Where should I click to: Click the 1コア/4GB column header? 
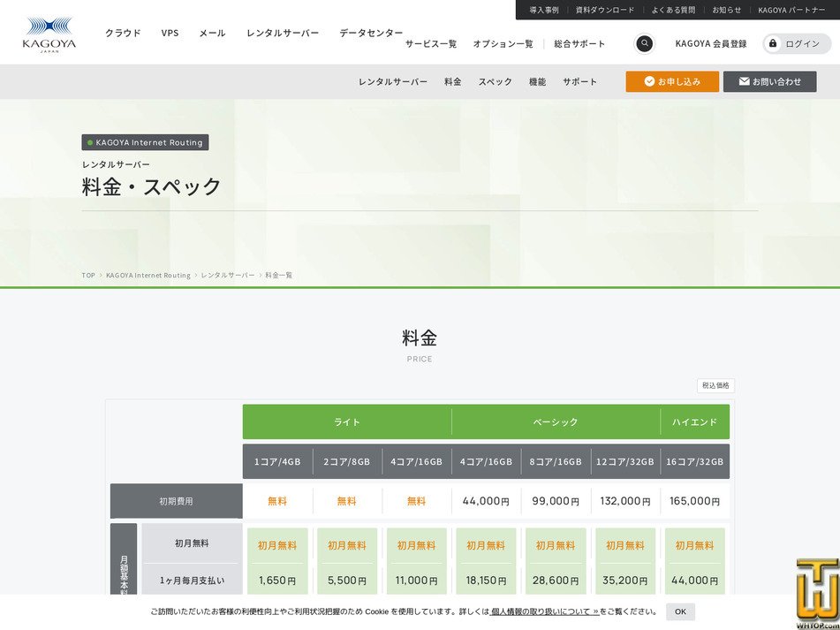[277, 461]
